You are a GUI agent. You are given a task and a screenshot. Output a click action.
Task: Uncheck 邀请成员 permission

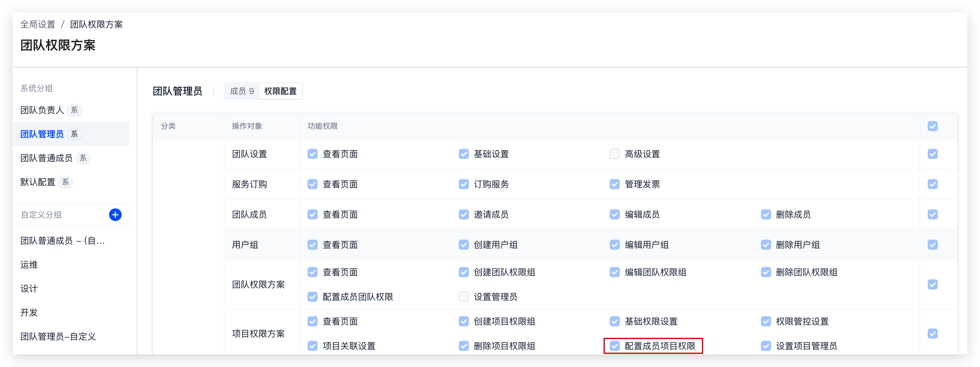click(463, 214)
